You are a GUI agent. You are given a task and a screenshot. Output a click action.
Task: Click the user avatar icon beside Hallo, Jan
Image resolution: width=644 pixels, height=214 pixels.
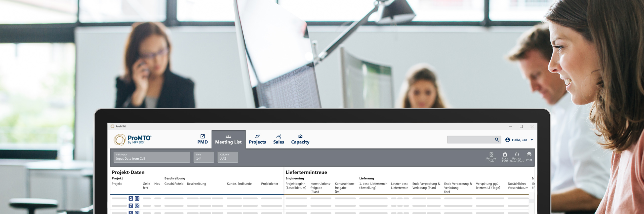(507, 140)
